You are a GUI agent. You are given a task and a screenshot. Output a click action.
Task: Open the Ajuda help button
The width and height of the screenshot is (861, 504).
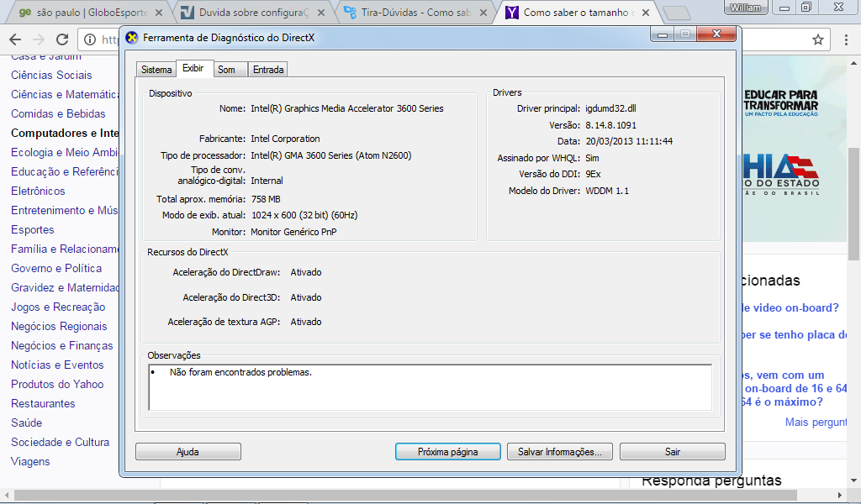pos(188,452)
